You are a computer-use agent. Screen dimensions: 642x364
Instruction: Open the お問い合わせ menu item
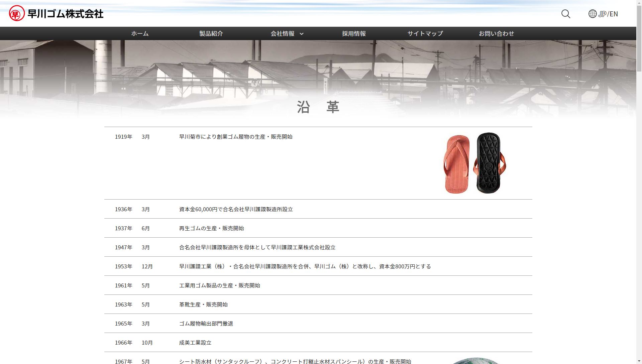click(x=496, y=33)
